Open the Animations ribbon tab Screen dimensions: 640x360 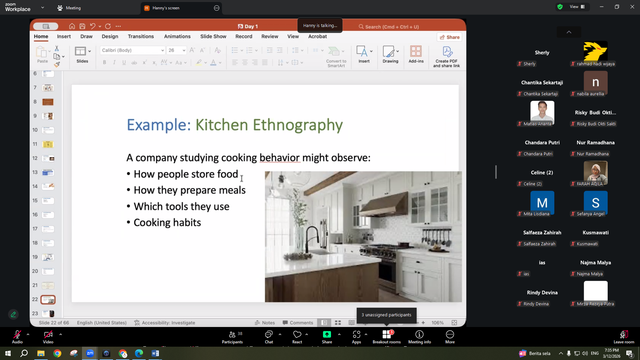click(x=177, y=36)
